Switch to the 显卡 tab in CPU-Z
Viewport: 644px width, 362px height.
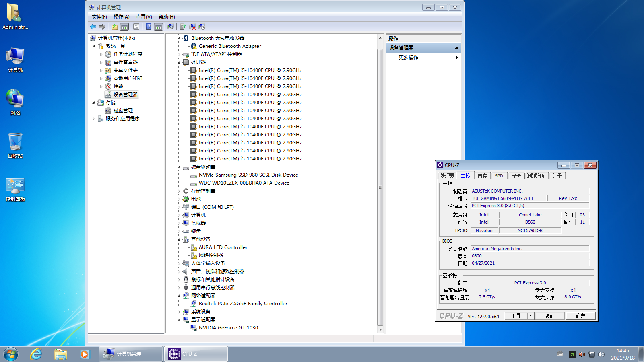click(516, 176)
